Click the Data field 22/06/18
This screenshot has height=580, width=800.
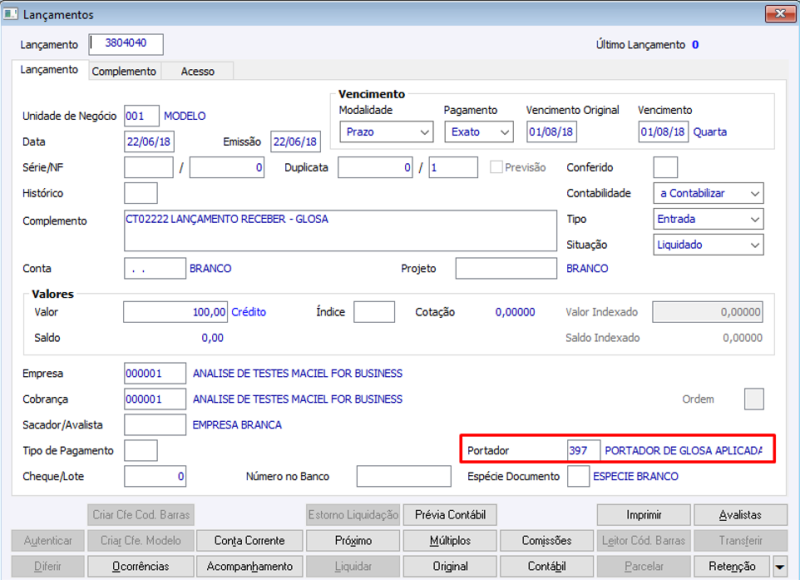[x=149, y=142]
